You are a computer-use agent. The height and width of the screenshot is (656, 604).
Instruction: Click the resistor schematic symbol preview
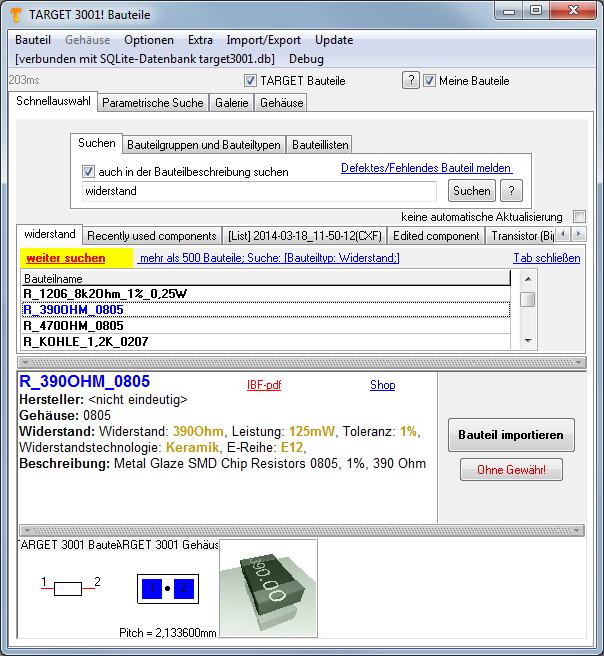pos(68,589)
